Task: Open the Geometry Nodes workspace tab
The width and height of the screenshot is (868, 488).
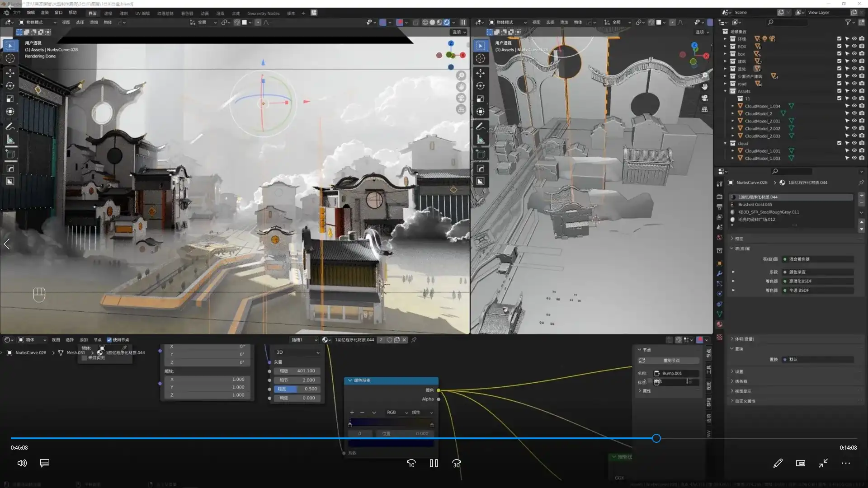Action: (263, 13)
